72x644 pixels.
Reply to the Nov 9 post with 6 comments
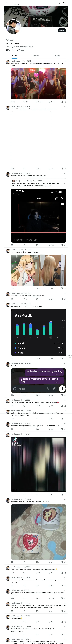point(13,169)
